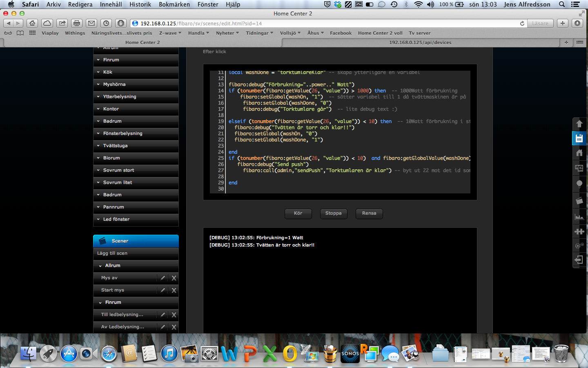Click 'Lägg till scen' link
The image size is (588, 368).
pyautogui.click(x=112, y=254)
